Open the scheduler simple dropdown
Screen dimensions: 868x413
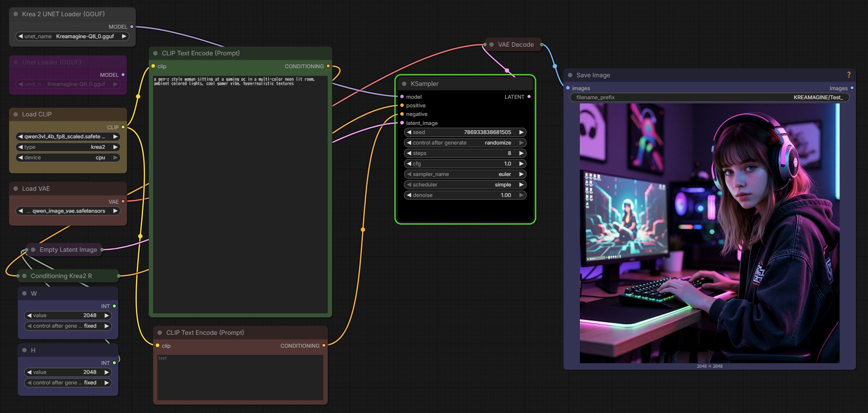tap(465, 185)
